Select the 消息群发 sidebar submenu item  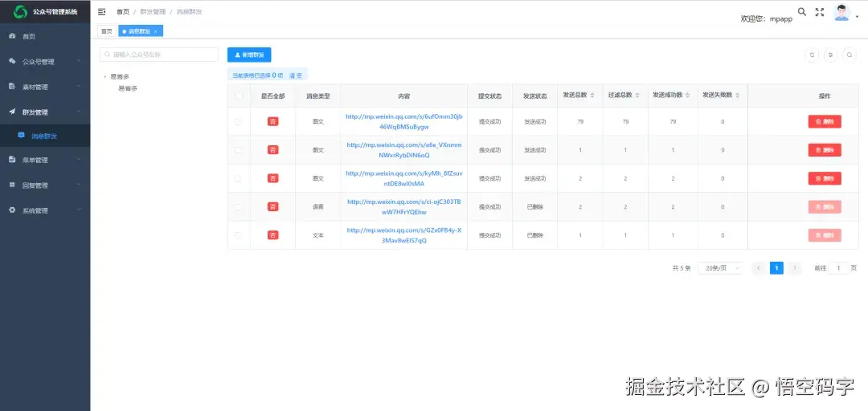tap(45, 136)
